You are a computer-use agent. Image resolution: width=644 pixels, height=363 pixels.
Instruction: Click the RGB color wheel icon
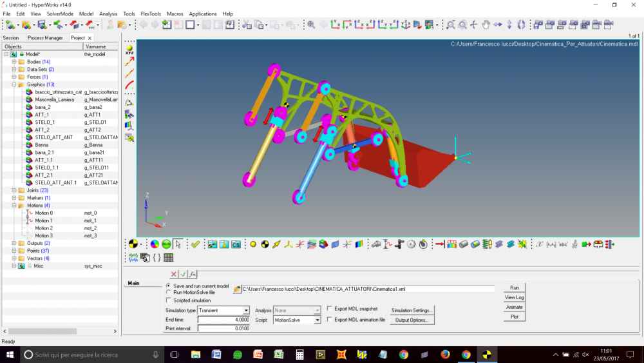tap(155, 244)
